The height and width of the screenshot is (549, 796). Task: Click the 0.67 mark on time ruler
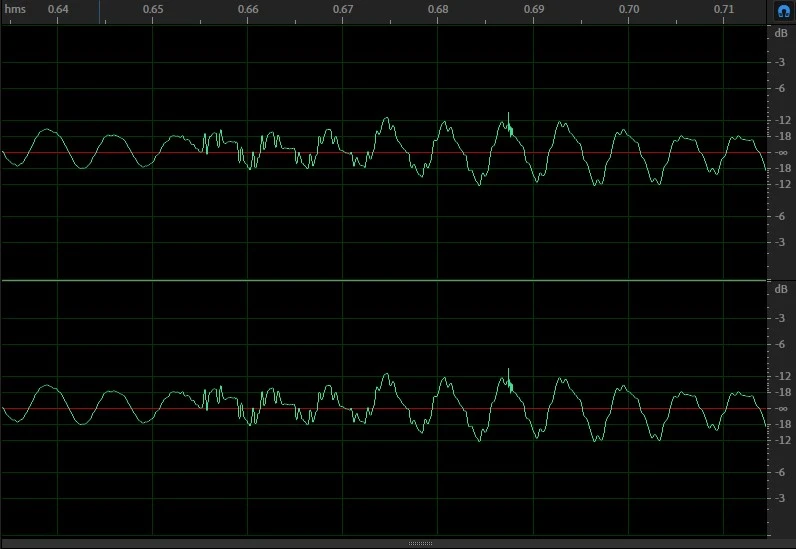tap(343, 9)
